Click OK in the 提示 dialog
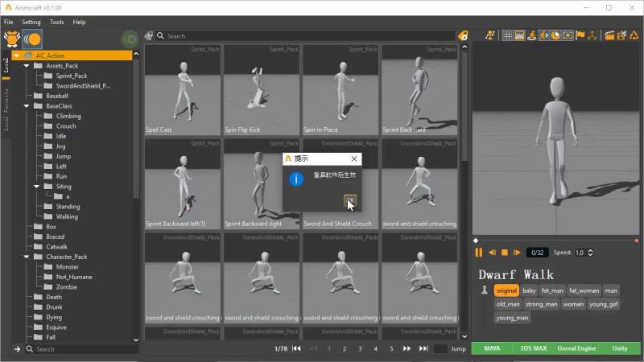The height and width of the screenshot is (362, 644). coord(350,200)
